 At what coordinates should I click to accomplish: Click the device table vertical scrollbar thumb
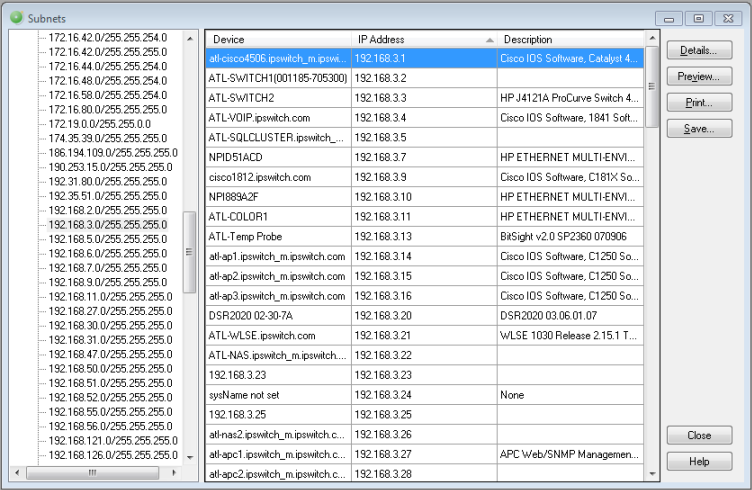[x=652, y=87]
